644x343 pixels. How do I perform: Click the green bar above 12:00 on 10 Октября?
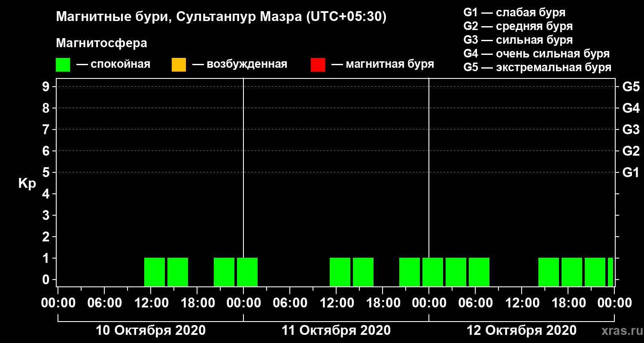tap(155, 272)
